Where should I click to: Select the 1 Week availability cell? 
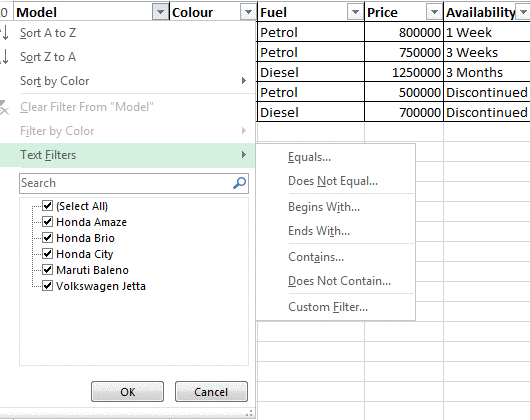click(x=487, y=32)
